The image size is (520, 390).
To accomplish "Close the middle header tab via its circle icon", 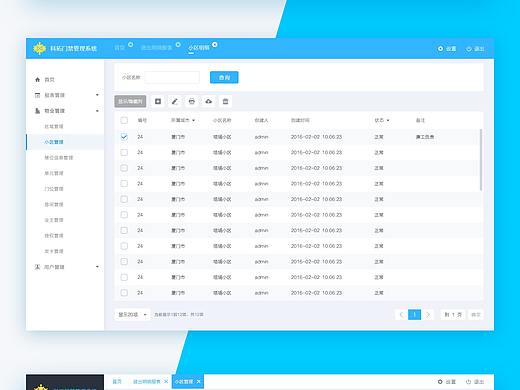I will click(178, 44).
